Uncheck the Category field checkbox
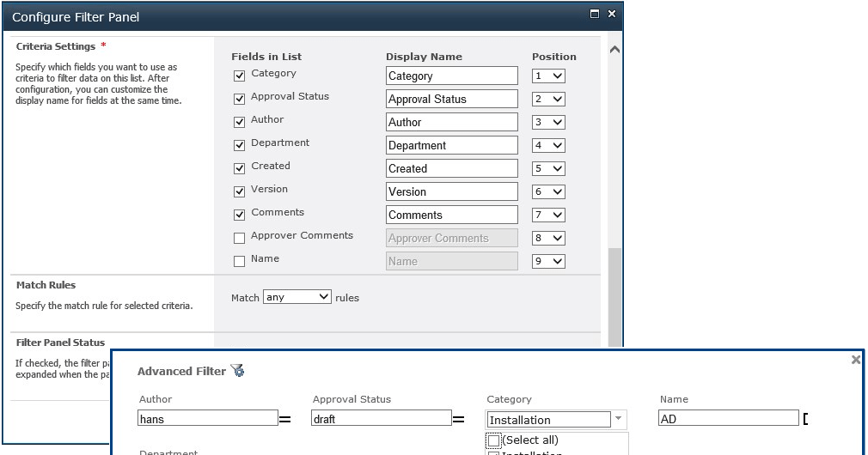Image resolution: width=868 pixels, height=455 pixels. click(239, 76)
